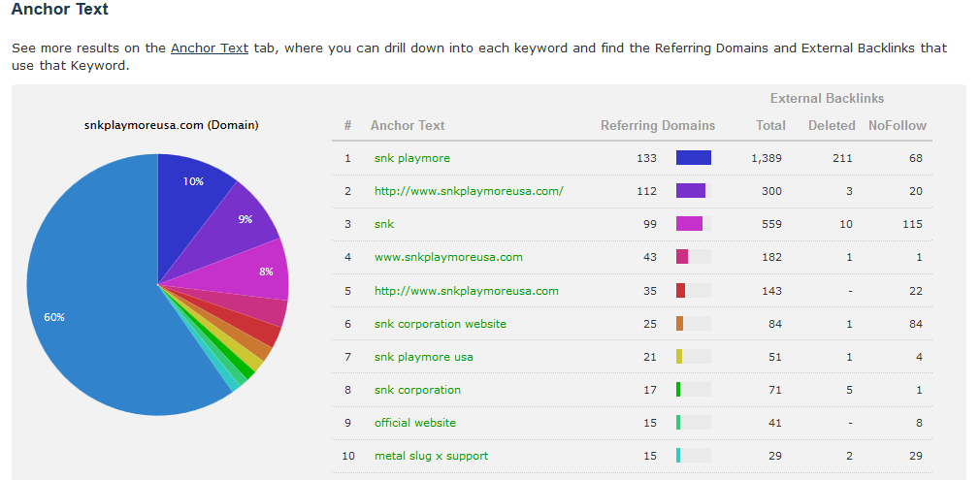
Task: Click the blue bar for 'snk playmore' row
Action: point(693,158)
